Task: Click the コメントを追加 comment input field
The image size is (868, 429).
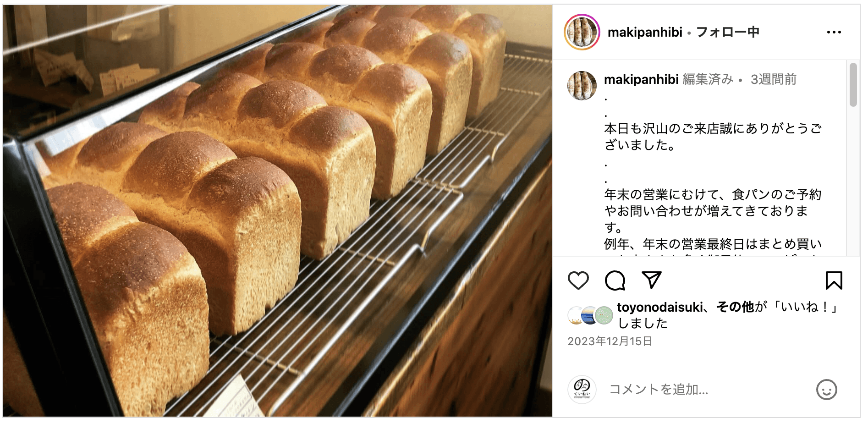Action: coord(706,390)
